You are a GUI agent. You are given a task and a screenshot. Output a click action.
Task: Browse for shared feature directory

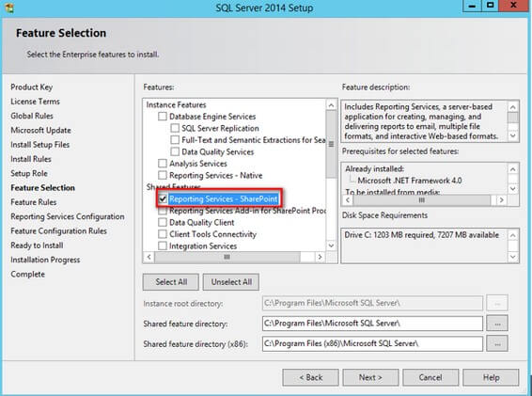tap(497, 324)
